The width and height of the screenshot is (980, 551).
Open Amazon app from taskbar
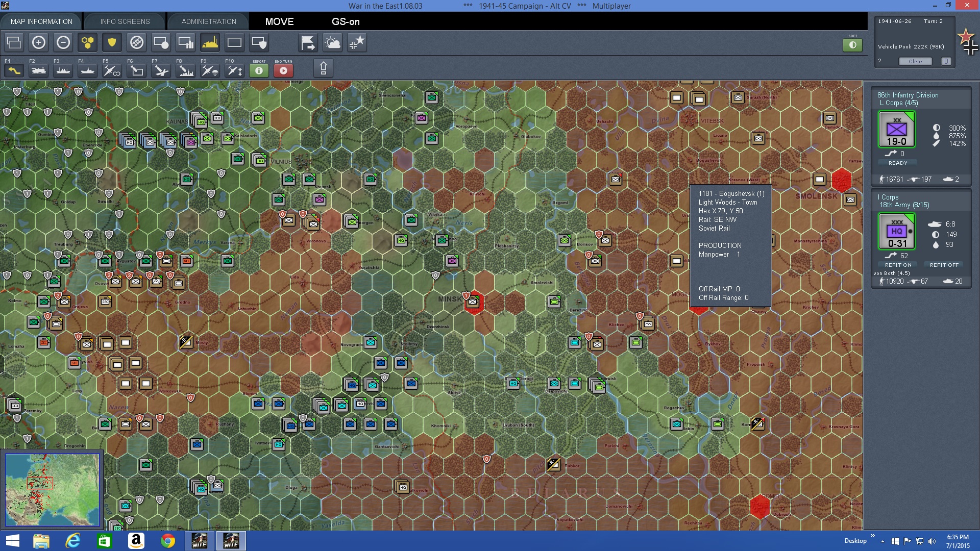[136, 541]
